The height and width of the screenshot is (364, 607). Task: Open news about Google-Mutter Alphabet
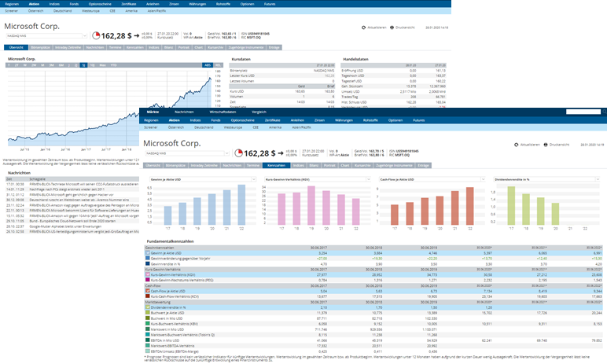click(65, 226)
